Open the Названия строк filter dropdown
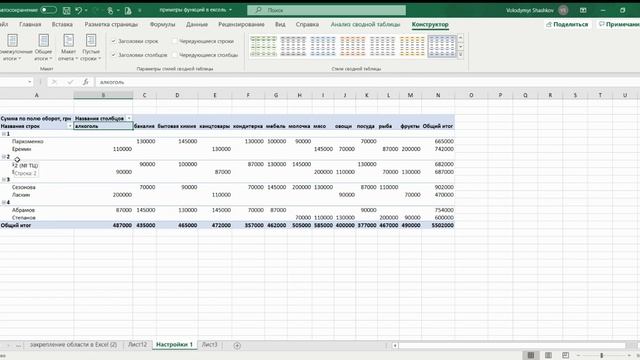Viewport: 640px width, 360px height. point(70,126)
